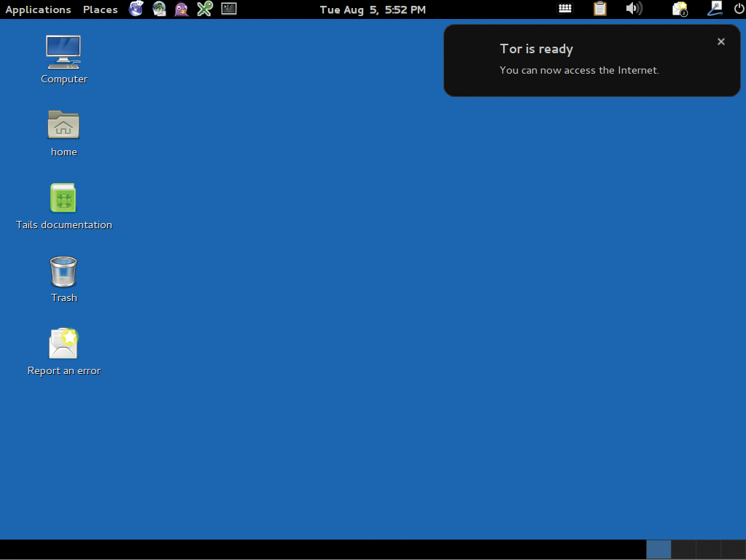
Task: Switch to the second workspace
Action: point(683,550)
